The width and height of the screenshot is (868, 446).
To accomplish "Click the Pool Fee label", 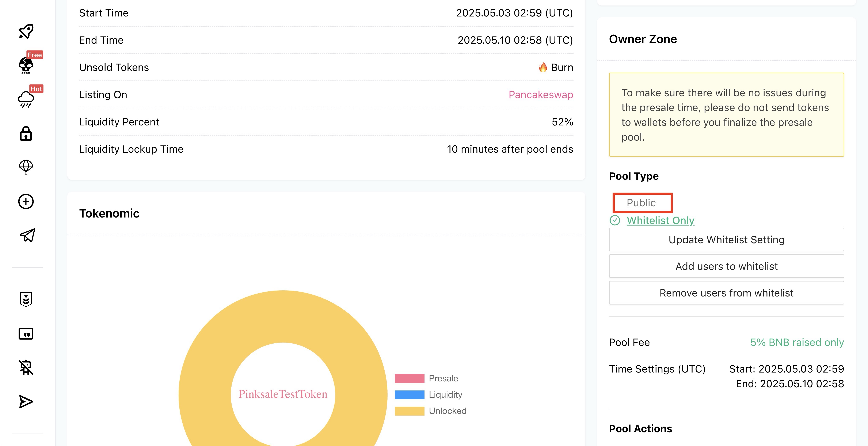I will (629, 343).
